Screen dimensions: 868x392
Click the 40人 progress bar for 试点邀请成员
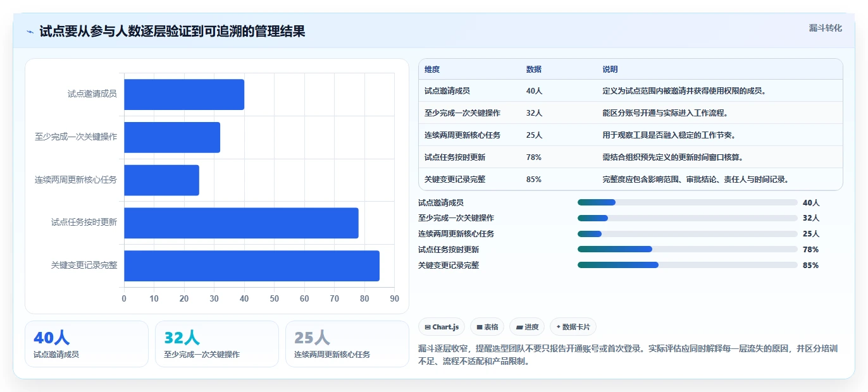tap(687, 202)
